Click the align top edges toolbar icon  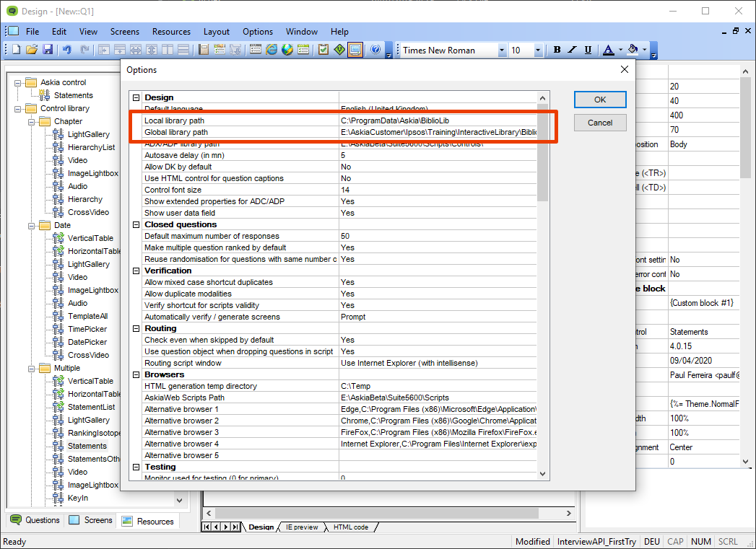tap(120, 50)
